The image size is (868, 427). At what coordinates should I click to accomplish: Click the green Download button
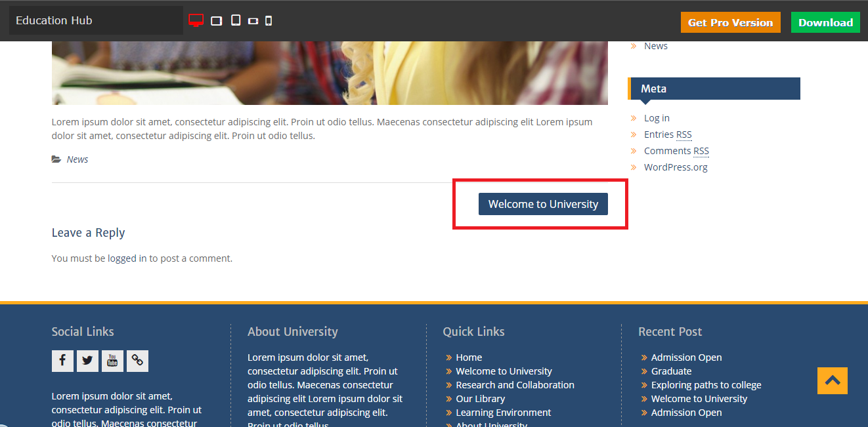click(x=825, y=22)
